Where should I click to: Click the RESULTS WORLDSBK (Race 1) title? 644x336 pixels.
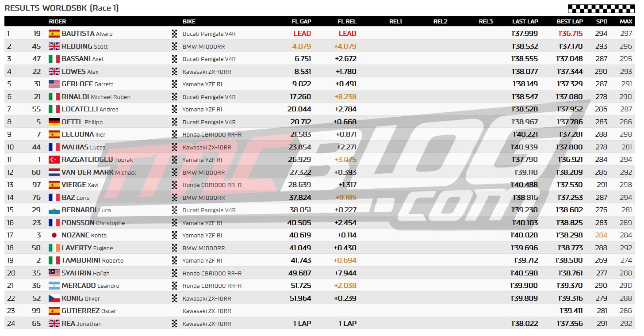click(x=61, y=8)
